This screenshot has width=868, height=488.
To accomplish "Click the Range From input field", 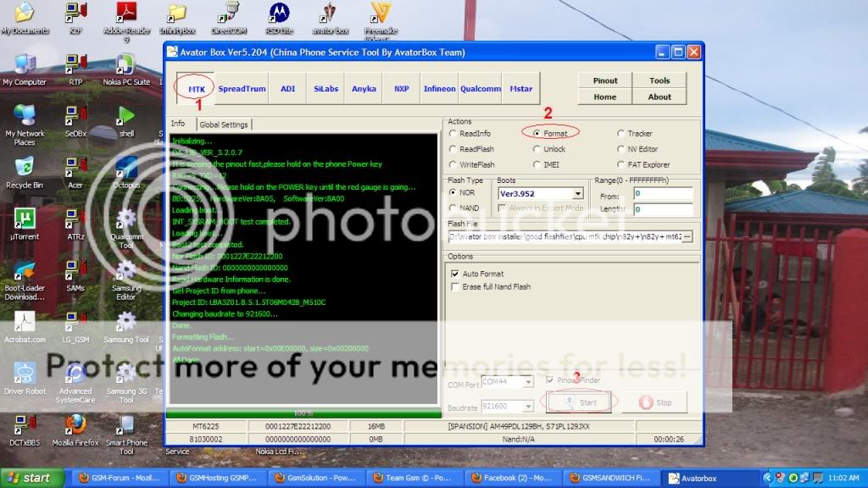I will (x=663, y=196).
